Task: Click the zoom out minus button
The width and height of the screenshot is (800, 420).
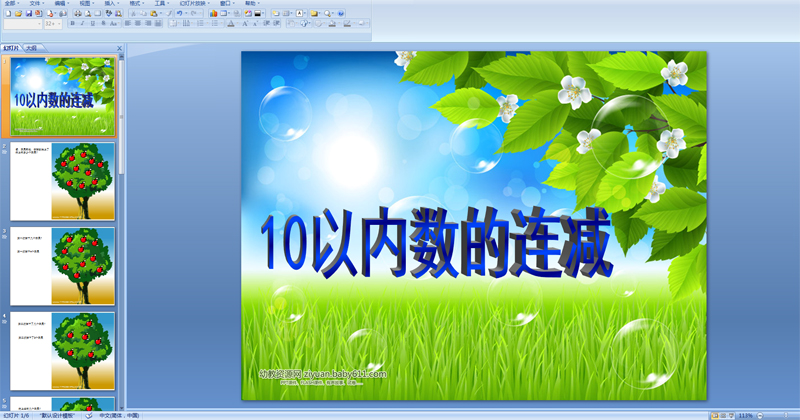Action: pos(760,415)
